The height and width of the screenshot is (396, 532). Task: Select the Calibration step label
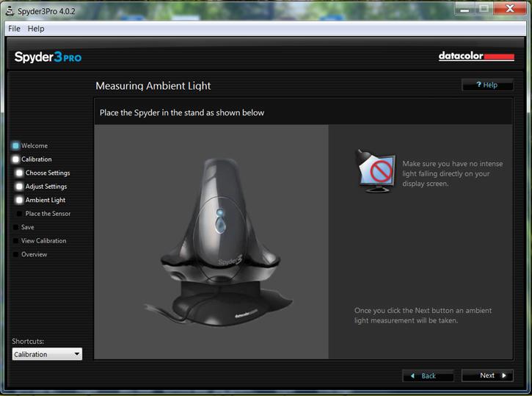point(37,159)
